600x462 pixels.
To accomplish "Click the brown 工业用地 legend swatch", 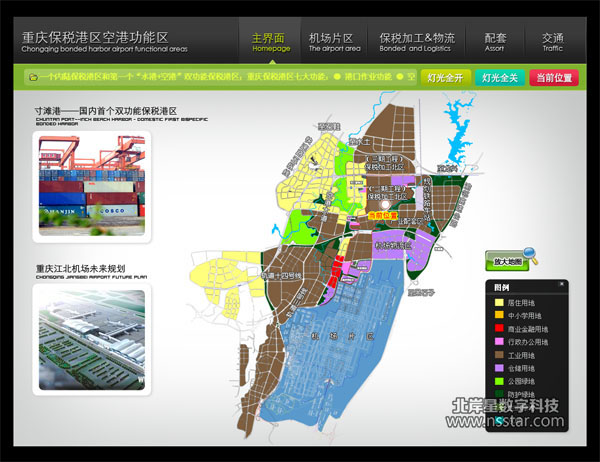I will pyautogui.click(x=499, y=355).
